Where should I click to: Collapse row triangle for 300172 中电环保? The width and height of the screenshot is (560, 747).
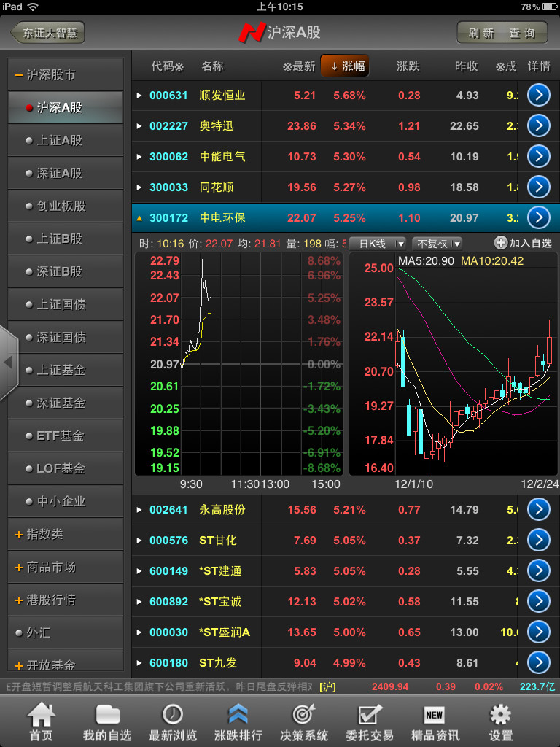point(139,217)
